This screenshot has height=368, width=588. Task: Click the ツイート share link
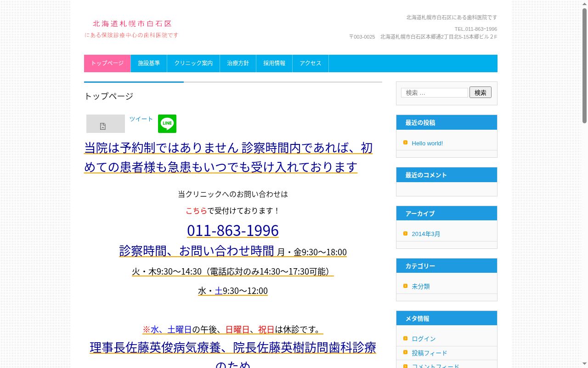pyautogui.click(x=141, y=119)
